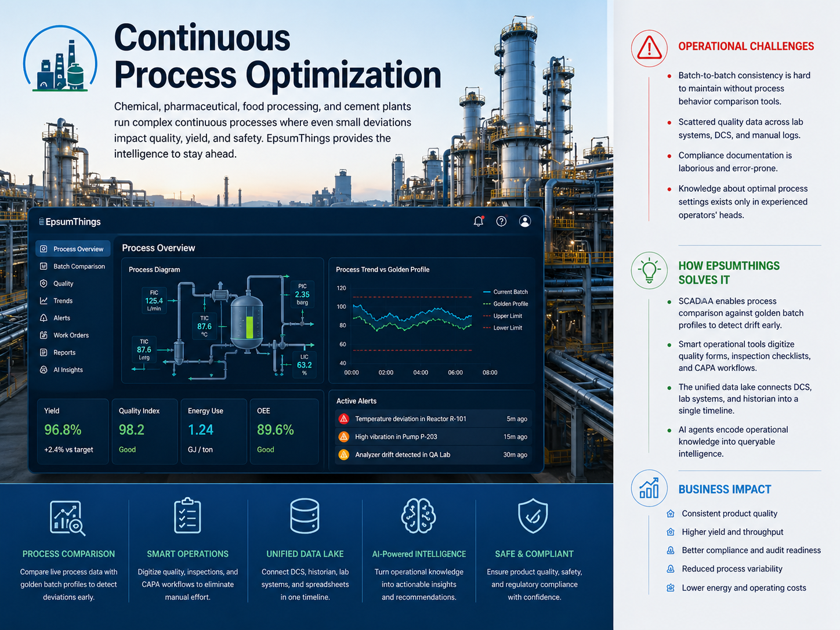840x630 pixels.
Task: Click the Operational Challenges warning triangle icon
Action: point(649,48)
